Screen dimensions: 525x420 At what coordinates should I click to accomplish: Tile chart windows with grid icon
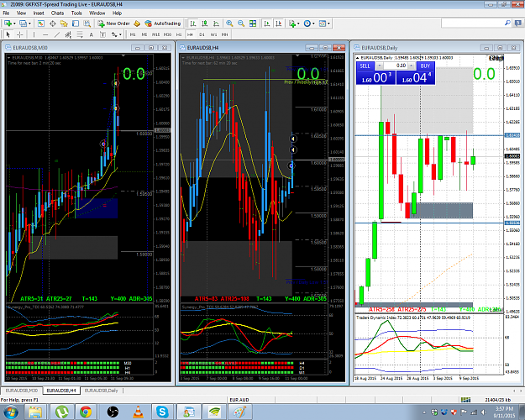click(x=253, y=24)
